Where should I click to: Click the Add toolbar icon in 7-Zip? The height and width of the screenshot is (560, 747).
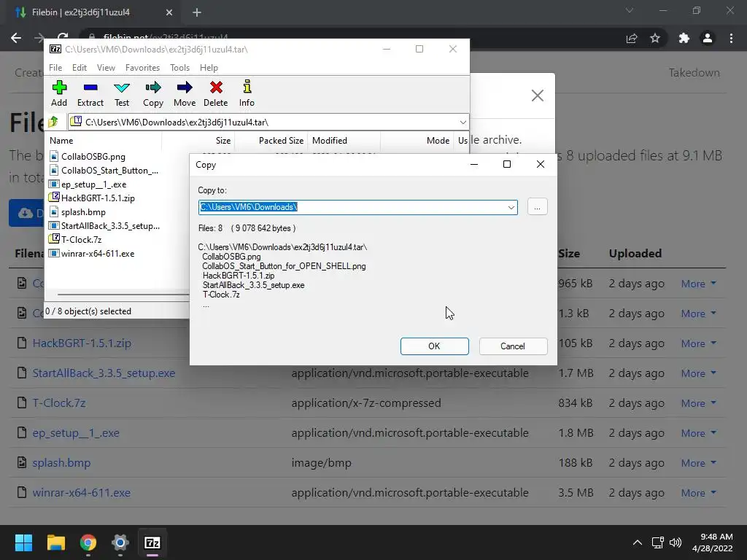pos(59,93)
